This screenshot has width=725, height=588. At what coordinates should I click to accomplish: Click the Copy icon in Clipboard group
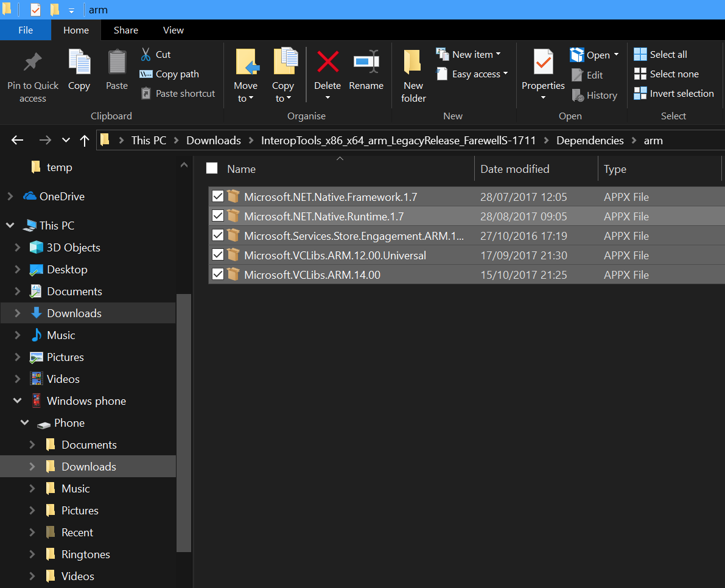click(x=79, y=62)
